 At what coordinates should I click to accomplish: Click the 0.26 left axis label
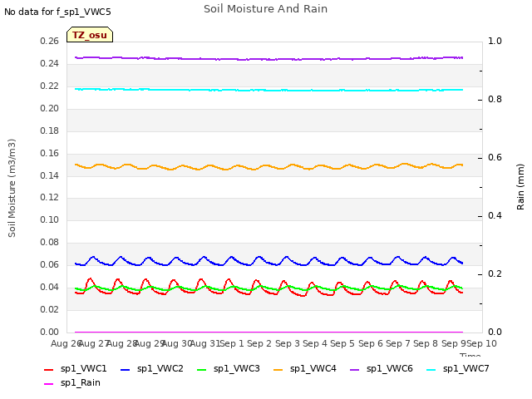click(50, 42)
